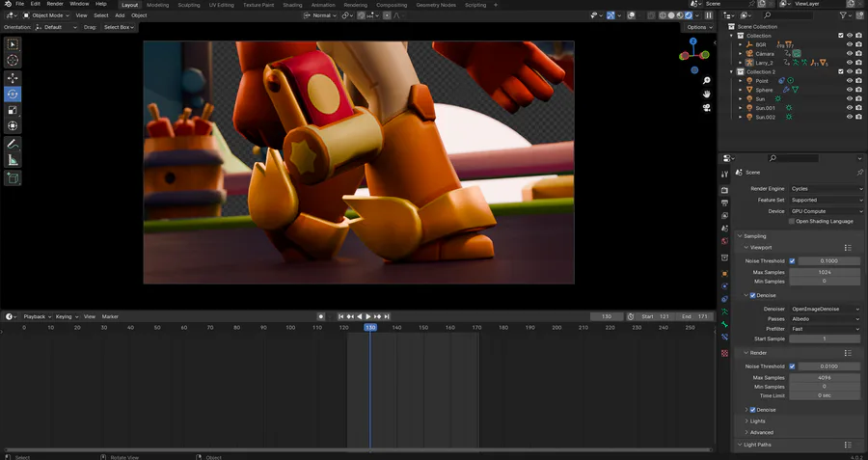Enable Open Shading Language checkbox
Screen dimensions: 868x460
click(x=792, y=222)
